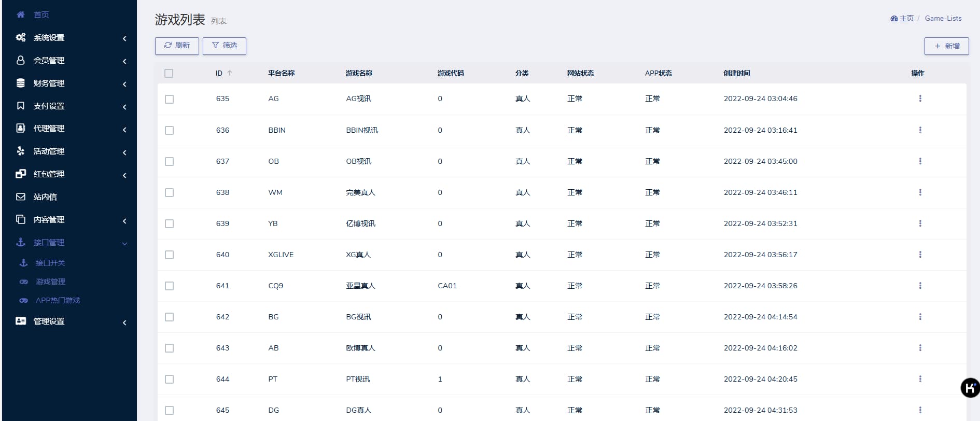This screenshot has width=980, height=421.
Task: Click the finance management database icon
Action: [x=21, y=83]
